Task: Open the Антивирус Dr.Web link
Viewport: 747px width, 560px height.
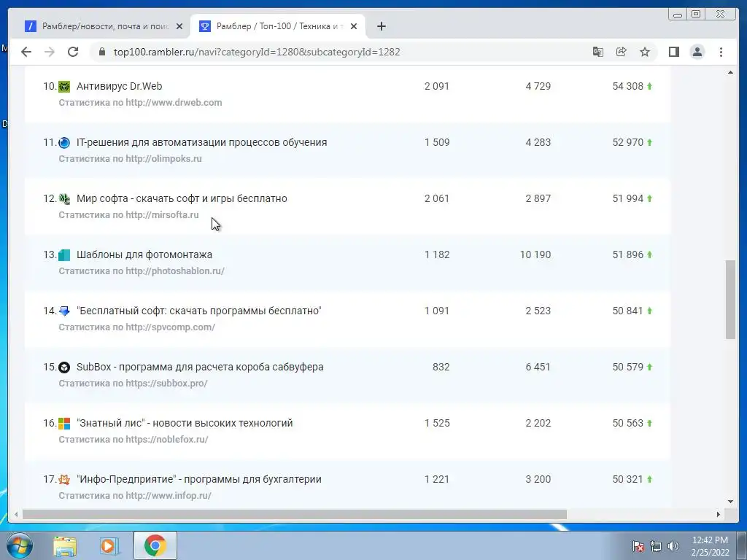Action: [x=119, y=86]
